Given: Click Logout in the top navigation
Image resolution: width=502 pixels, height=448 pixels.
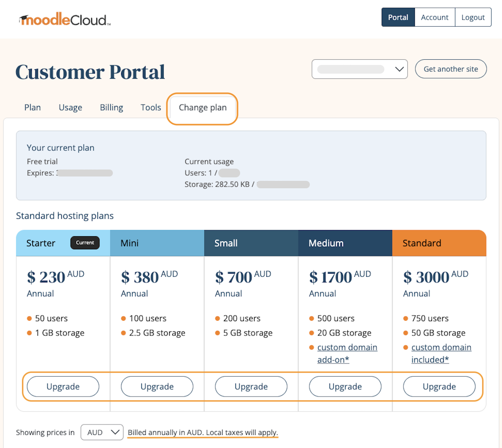Looking at the screenshot, I should coord(473,17).
